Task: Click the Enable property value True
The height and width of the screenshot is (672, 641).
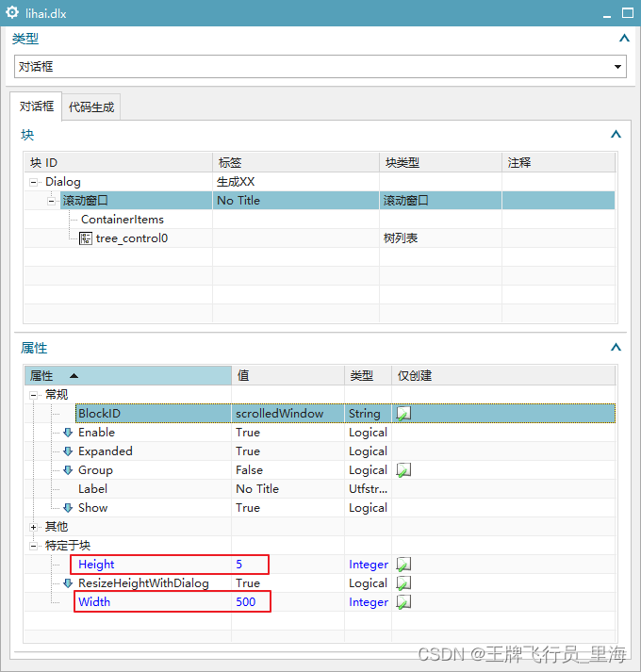Action: tap(288, 433)
